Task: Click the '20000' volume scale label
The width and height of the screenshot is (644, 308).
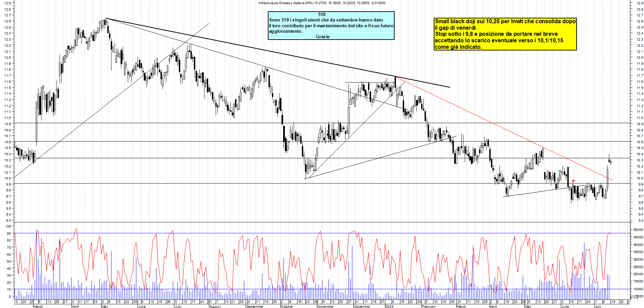Action: point(638,274)
